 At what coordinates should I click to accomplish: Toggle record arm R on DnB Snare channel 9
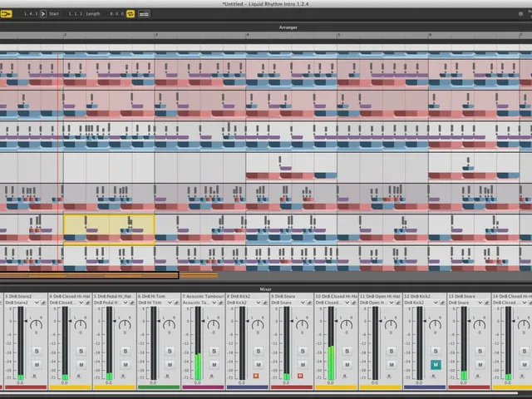(x=300, y=376)
